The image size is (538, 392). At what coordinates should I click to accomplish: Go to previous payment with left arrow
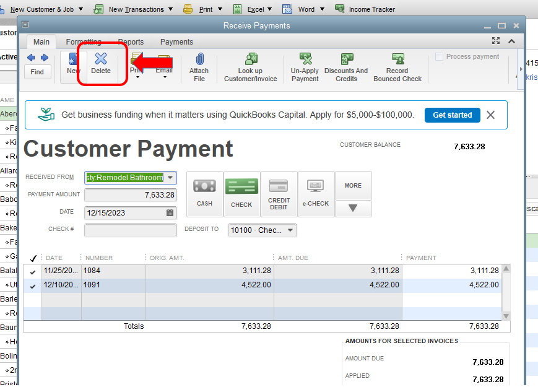point(31,58)
